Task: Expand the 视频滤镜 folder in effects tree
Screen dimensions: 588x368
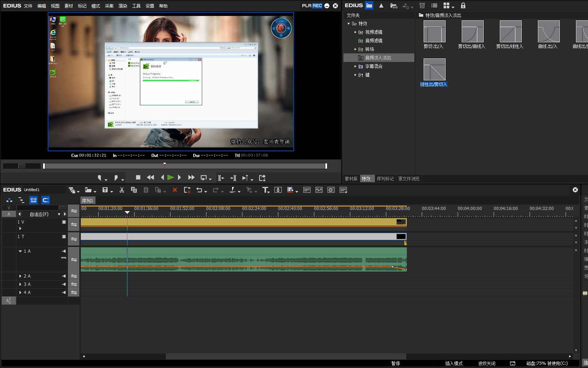Action: click(x=355, y=32)
